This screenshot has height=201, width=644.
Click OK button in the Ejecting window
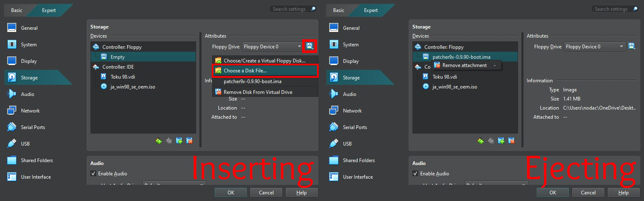click(x=553, y=192)
